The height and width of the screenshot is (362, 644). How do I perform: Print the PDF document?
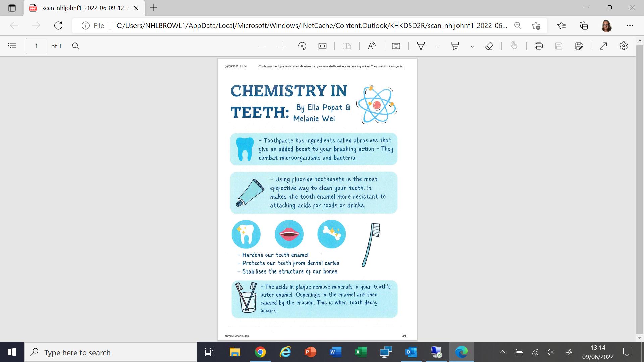point(539,46)
